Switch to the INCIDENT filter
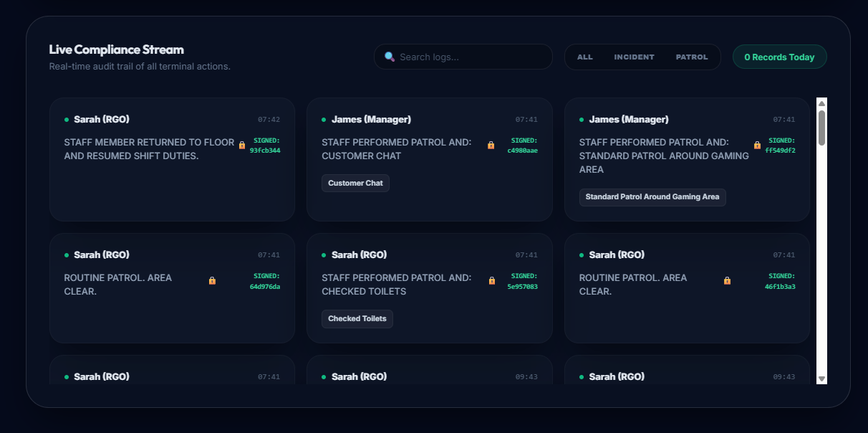The height and width of the screenshot is (433, 868). (x=634, y=57)
